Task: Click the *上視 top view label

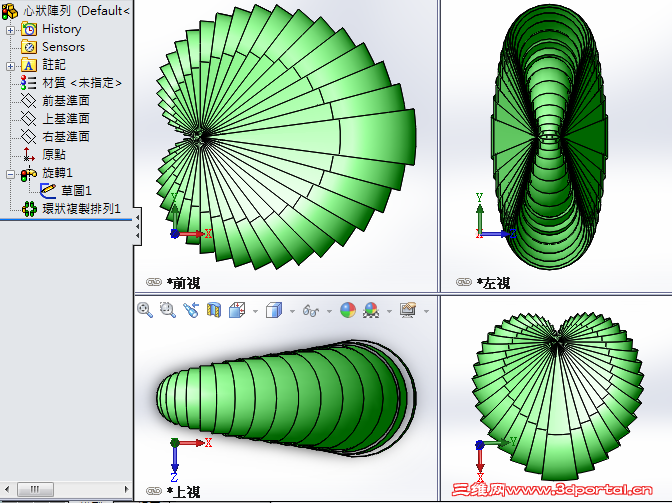Action: (x=183, y=491)
